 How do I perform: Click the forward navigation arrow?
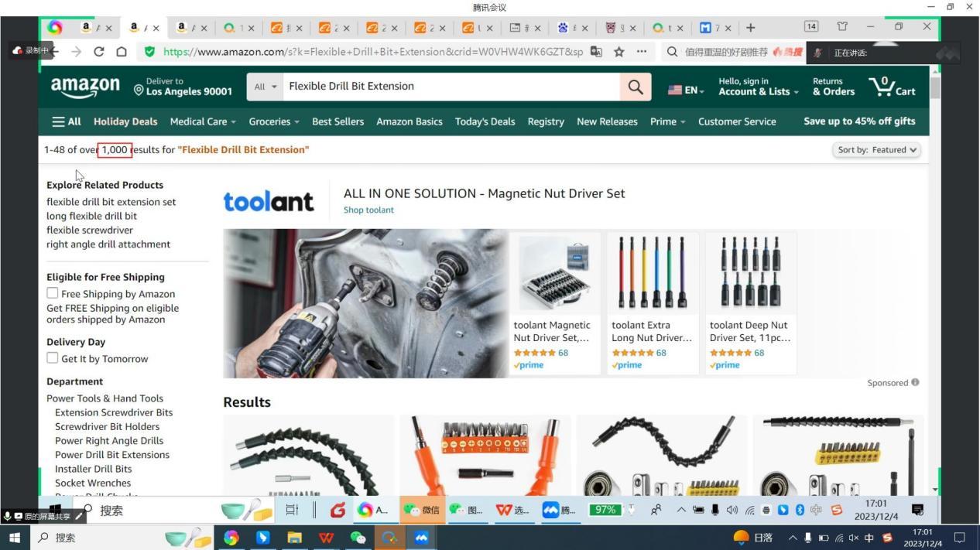[x=76, y=52]
